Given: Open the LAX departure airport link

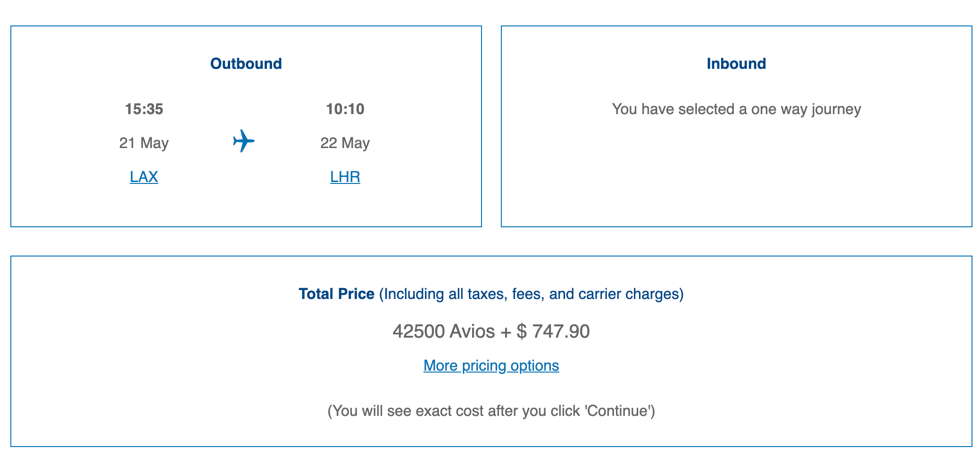Looking at the screenshot, I should coord(144,177).
